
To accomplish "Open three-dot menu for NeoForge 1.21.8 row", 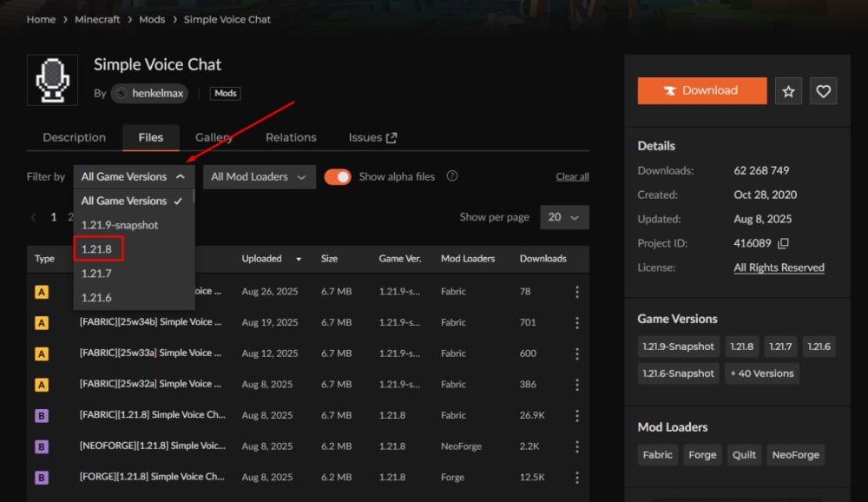I will (577, 446).
